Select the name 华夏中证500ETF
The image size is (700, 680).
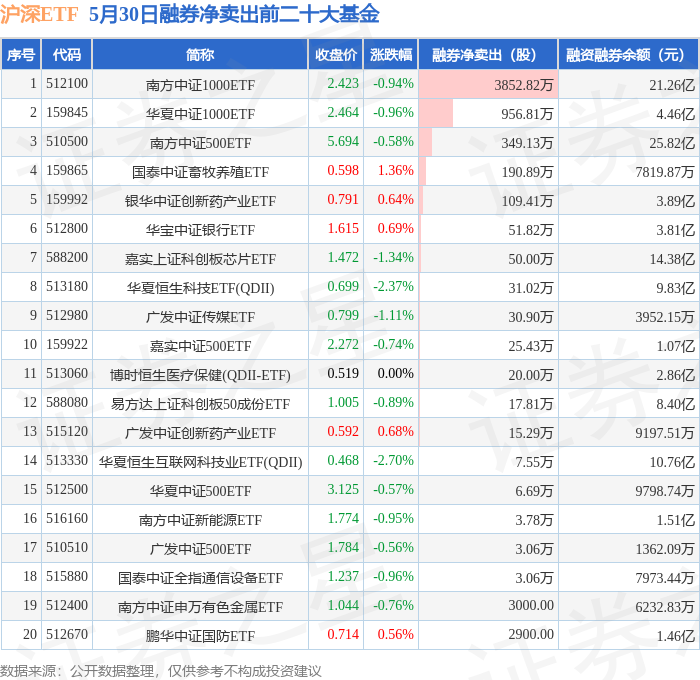[x=200, y=491]
